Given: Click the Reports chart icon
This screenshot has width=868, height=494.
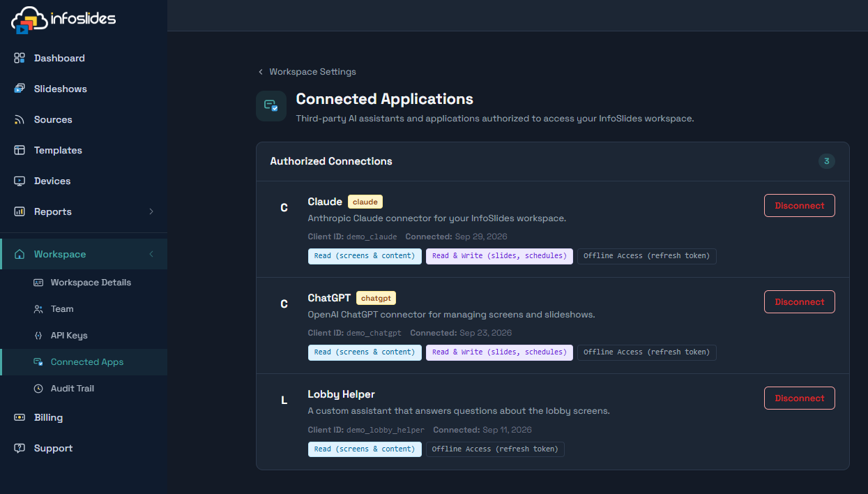Looking at the screenshot, I should (x=20, y=211).
